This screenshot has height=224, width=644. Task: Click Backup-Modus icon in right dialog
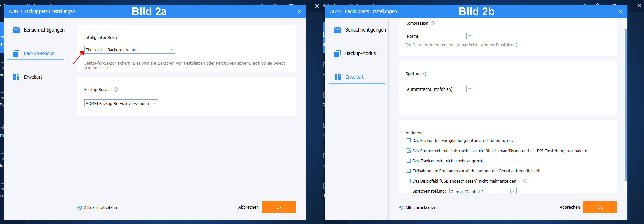coord(338,53)
